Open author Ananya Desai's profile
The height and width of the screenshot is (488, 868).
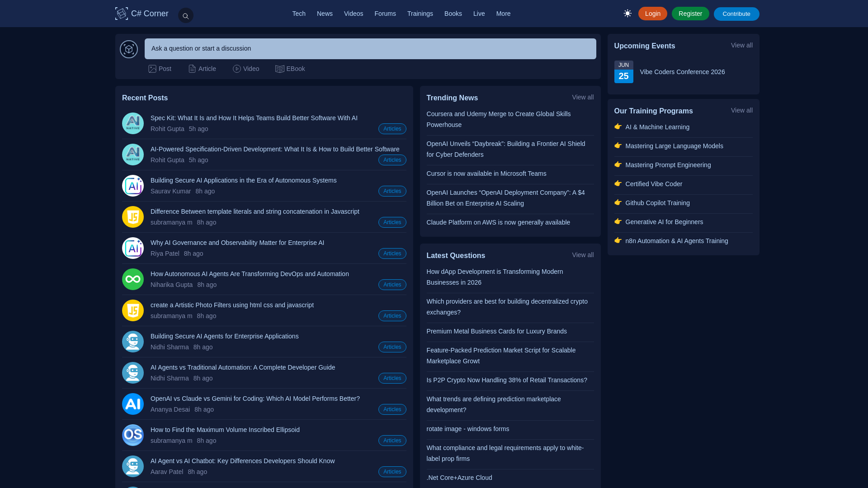[170, 409]
